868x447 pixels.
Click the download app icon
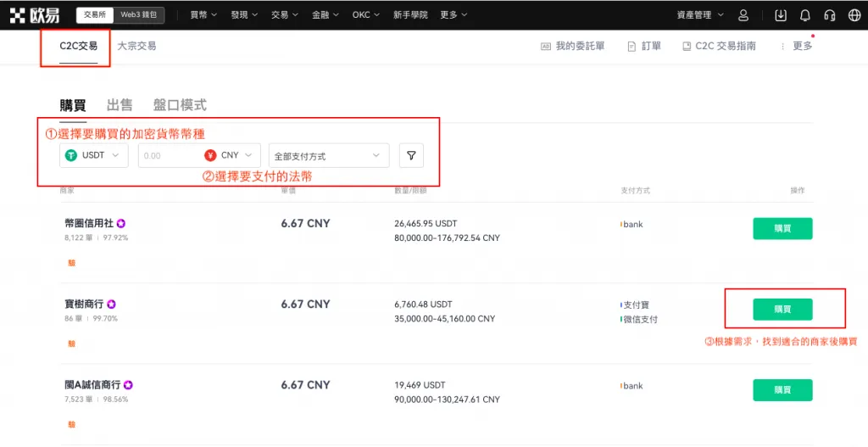pyautogui.click(x=781, y=15)
